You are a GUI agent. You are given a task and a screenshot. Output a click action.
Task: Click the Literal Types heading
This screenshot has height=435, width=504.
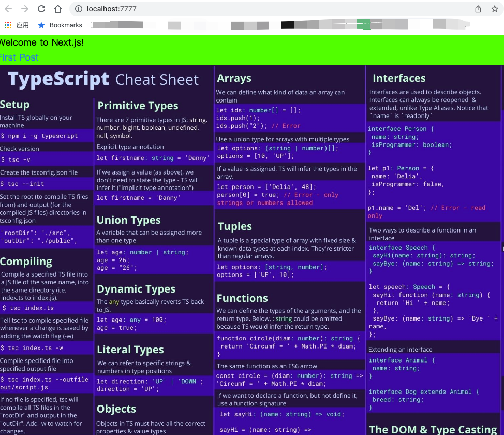tap(130, 350)
